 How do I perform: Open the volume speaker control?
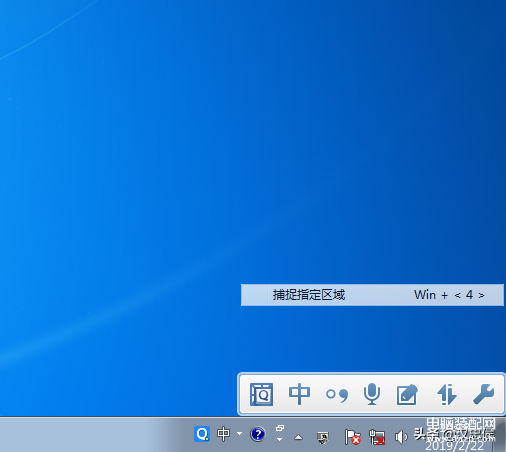(x=401, y=437)
